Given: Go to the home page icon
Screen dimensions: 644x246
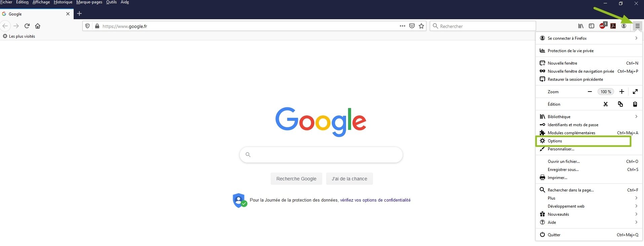Looking at the screenshot, I should pos(38,26).
